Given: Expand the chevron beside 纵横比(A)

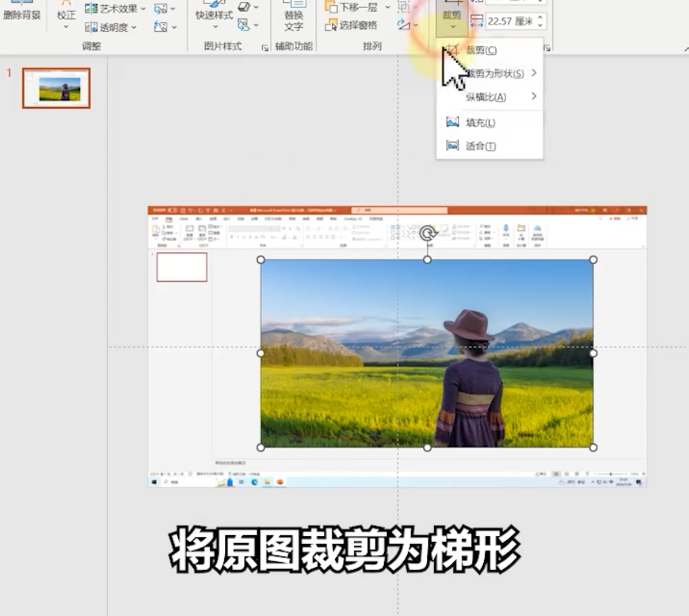Looking at the screenshot, I should tap(534, 96).
